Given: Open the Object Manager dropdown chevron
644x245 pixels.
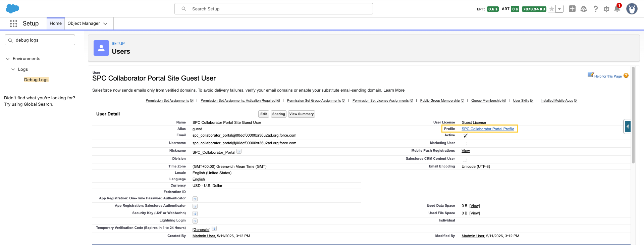Looking at the screenshot, I should [x=105, y=23].
